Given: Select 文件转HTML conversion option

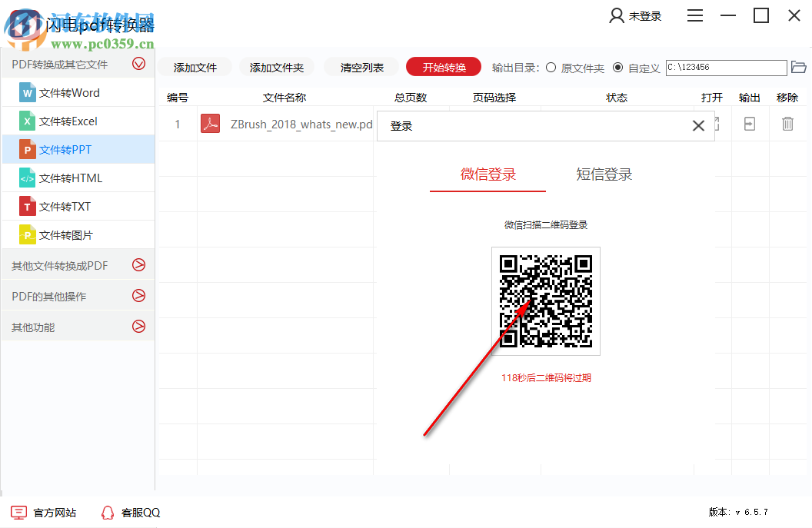Looking at the screenshot, I should click(78, 178).
